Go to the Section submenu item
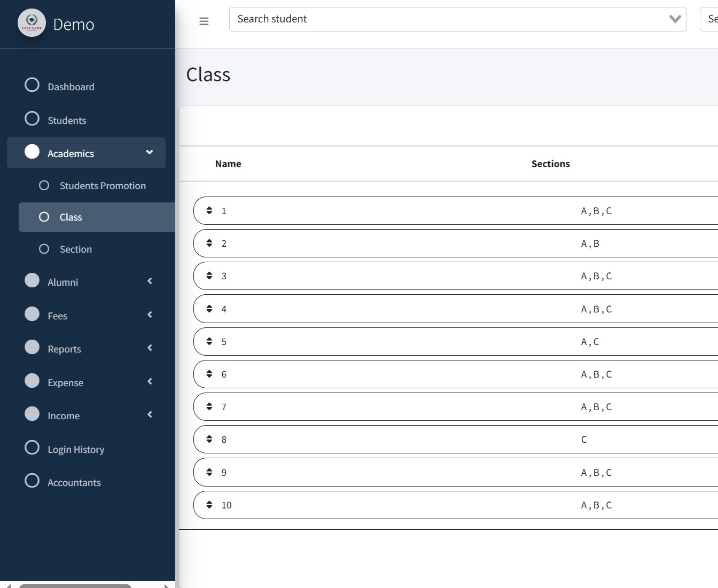Image resolution: width=718 pixels, height=588 pixels. 75,249
